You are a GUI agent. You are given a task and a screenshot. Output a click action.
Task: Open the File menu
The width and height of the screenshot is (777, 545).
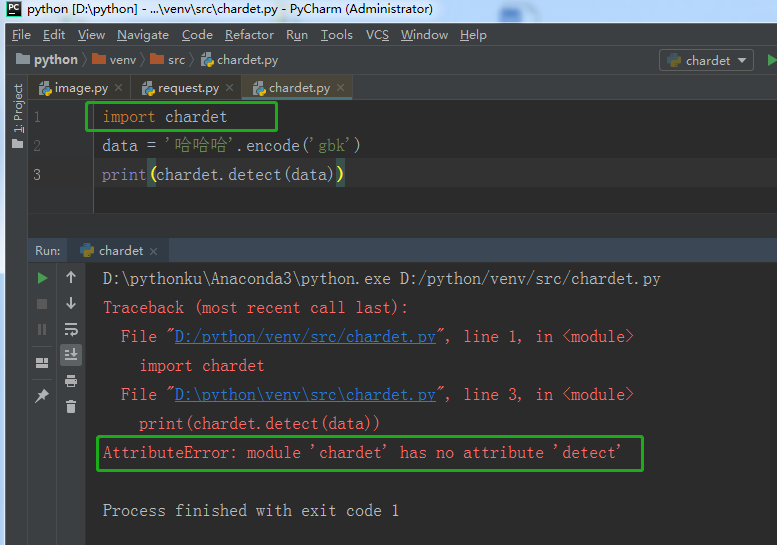tap(21, 35)
